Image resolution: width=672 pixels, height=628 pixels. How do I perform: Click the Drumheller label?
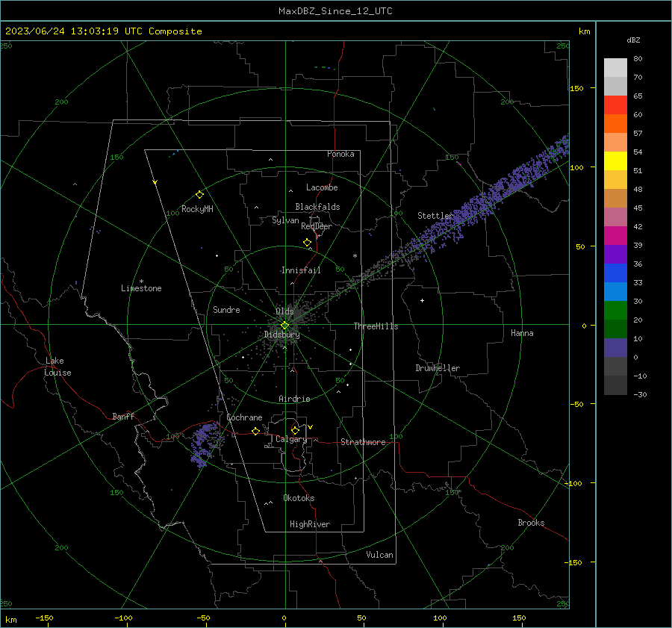[x=438, y=368]
